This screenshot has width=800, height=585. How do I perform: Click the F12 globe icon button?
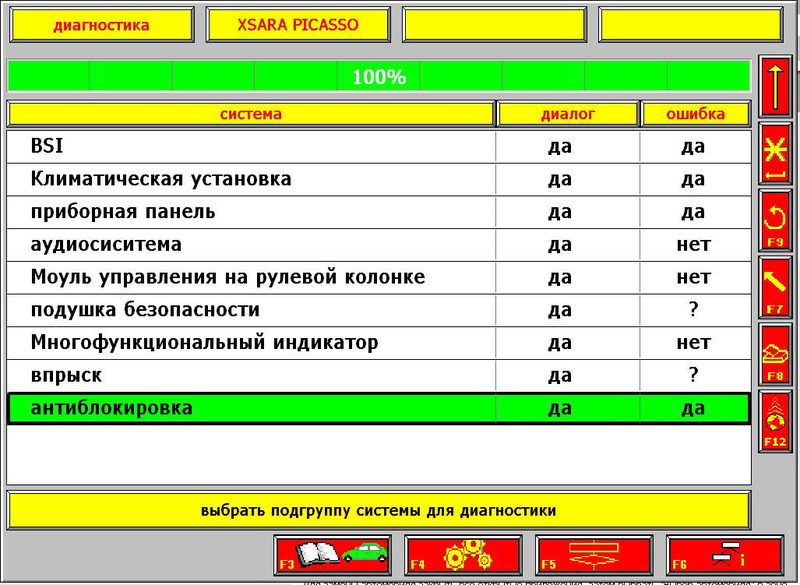(x=774, y=422)
